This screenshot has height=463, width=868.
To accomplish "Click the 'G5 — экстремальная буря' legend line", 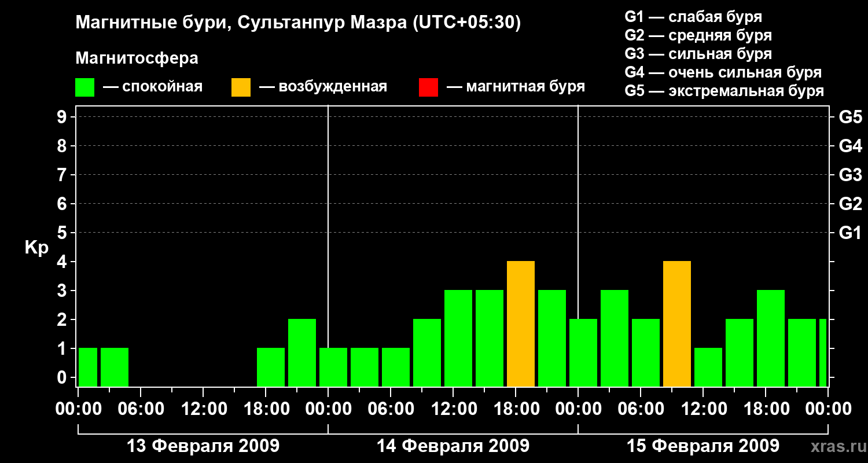I will (724, 91).
